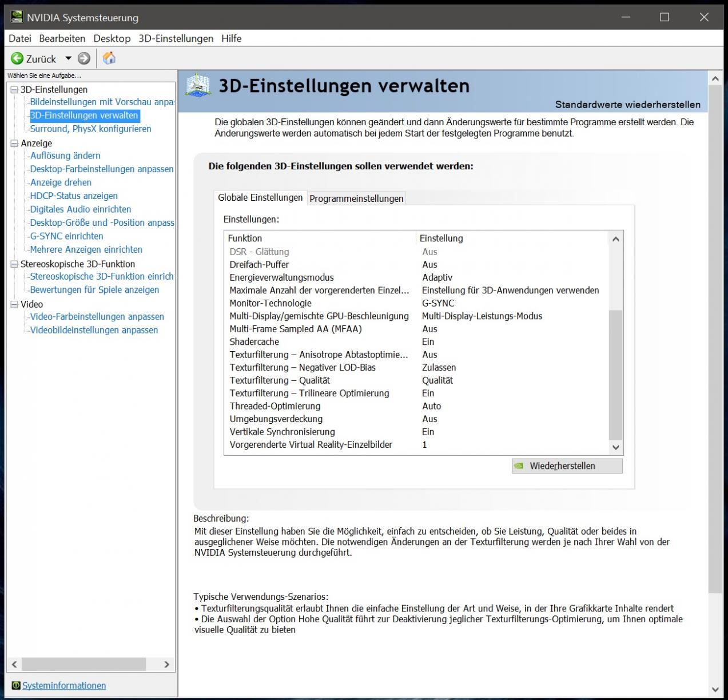
Task: Open Desktop-Größe und -Position anpassen
Action: pos(102,222)
